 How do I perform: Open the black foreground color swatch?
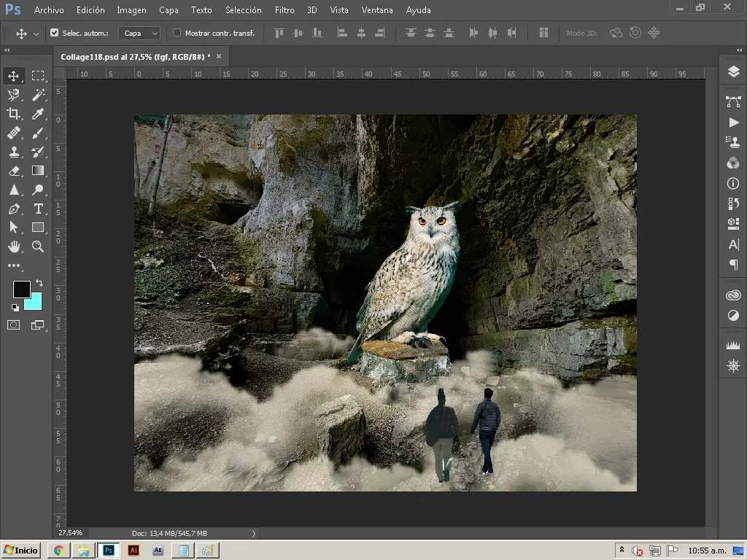pyautogui.click(x=21, y=289)
